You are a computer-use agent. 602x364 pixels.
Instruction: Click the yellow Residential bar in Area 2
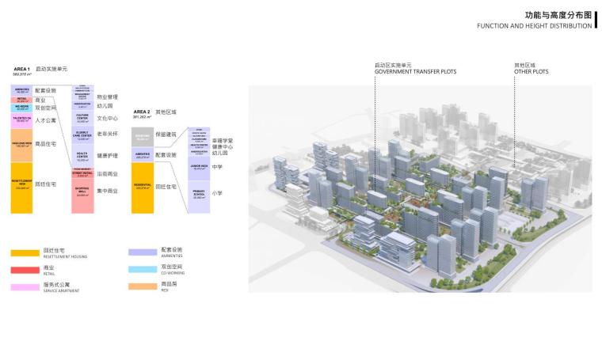click(143, 187)
